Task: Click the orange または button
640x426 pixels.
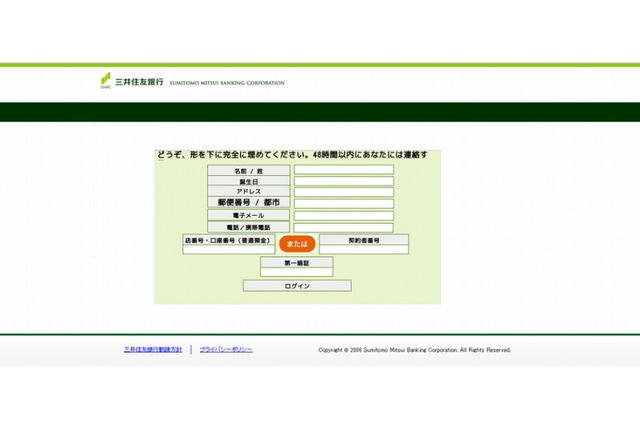Action: [x=297, y=244]
